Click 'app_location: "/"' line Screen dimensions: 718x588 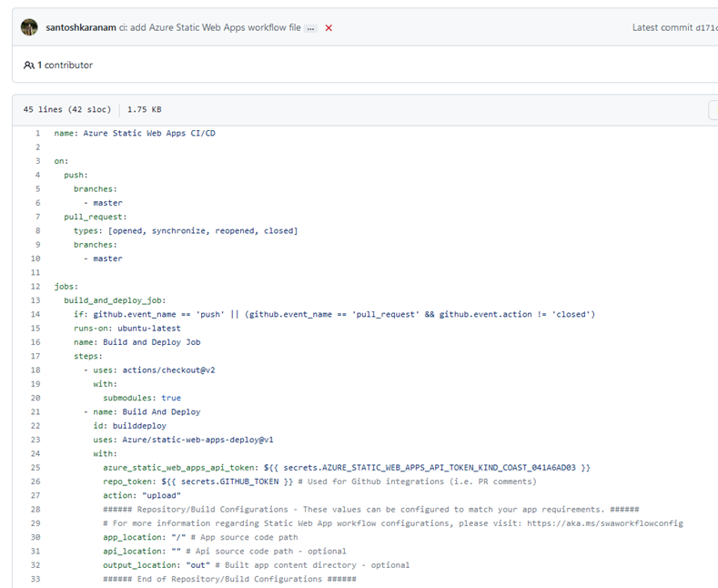200,537
